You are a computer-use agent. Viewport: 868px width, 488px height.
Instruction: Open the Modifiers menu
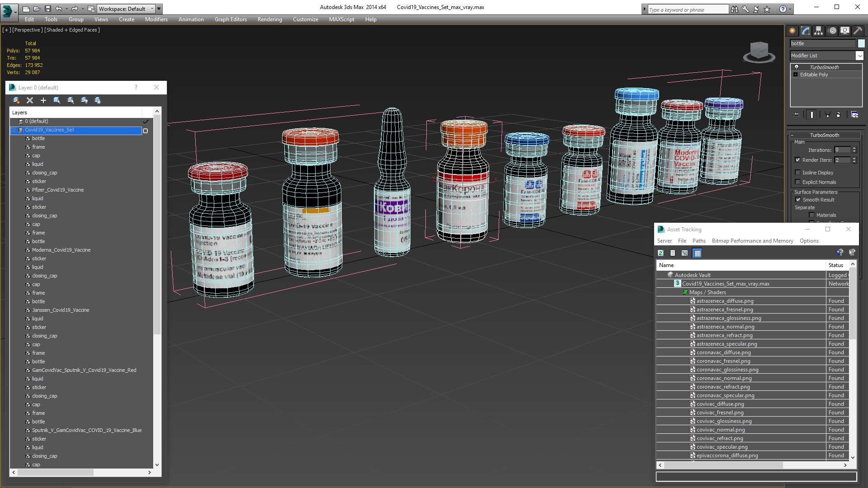pyautogui.click(x=156, y=19)
